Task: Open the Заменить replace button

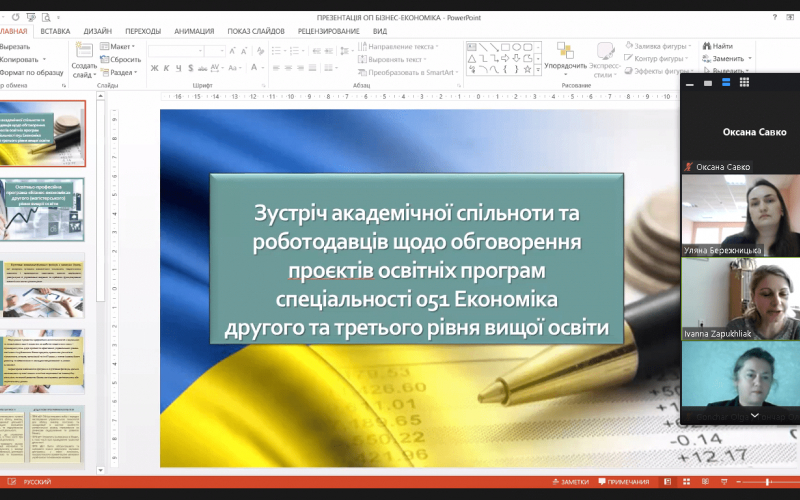Action: [x=727, y=59]
